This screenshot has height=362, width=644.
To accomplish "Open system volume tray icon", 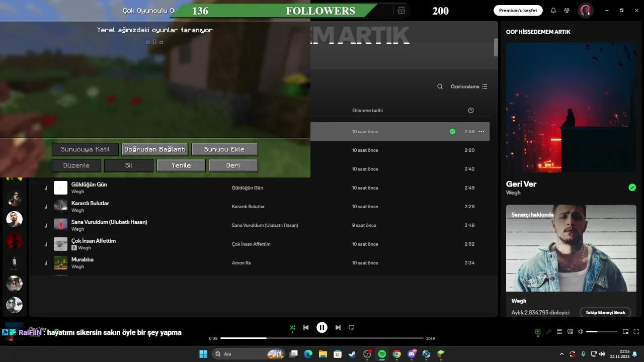I will [602, 354].
